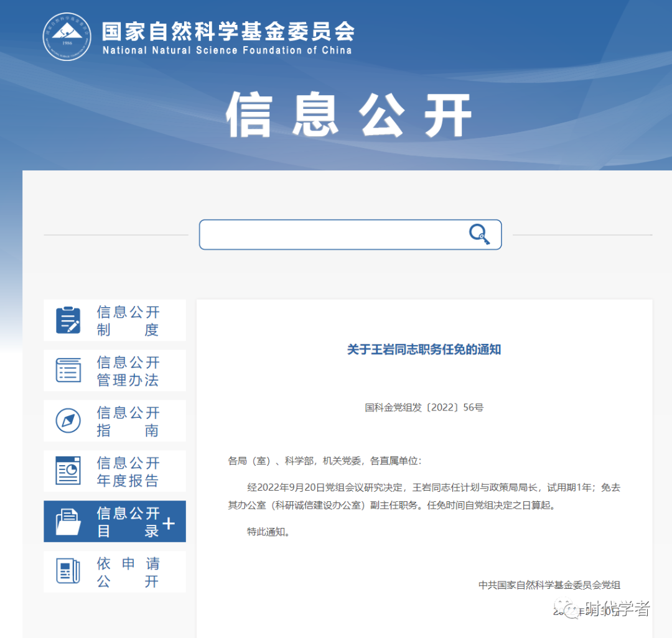672x638 pixels.
Task: Click the closing line 特此通知。
Action: tap(269, 532)
